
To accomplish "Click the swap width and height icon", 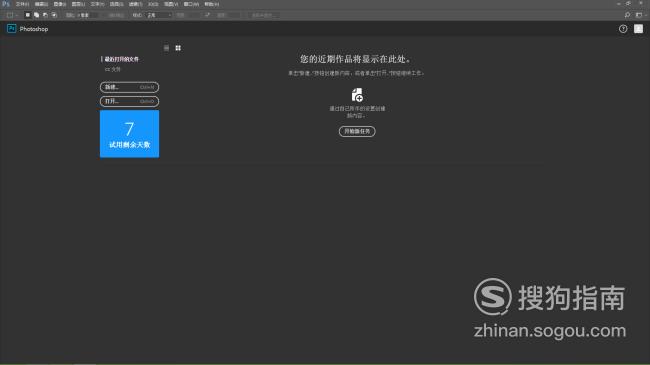I will click(x=207, y=15).
